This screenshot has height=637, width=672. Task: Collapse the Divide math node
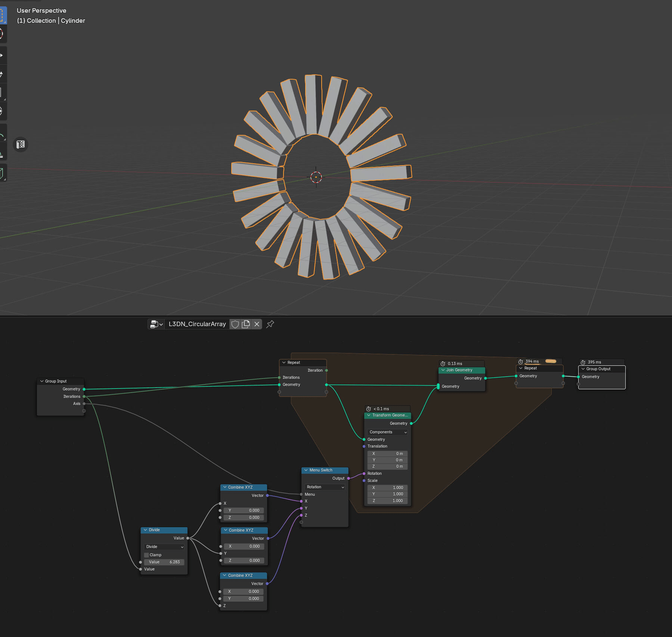(145, 530)
